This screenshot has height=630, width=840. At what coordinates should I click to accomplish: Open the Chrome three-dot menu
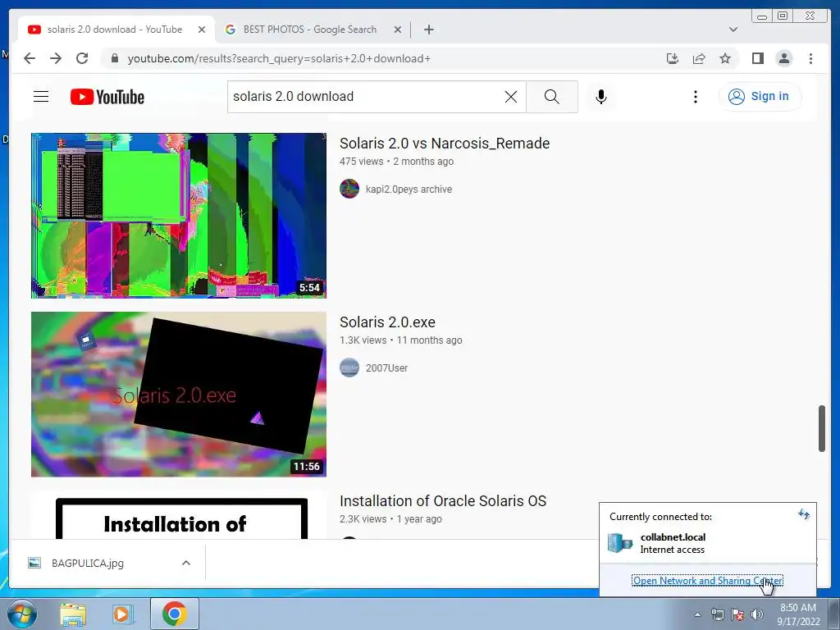click(810, 58)
